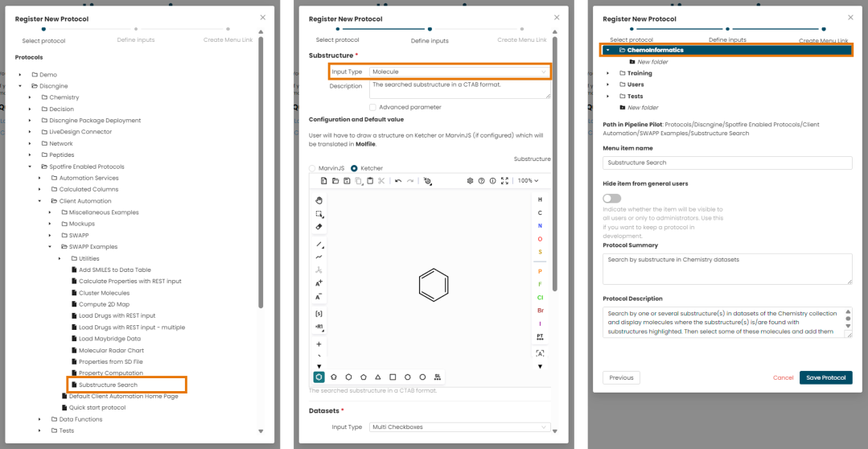This screenshot has height=449, width=868.
Task: Select the R1 R-group tool
Action: coord(319,327)
